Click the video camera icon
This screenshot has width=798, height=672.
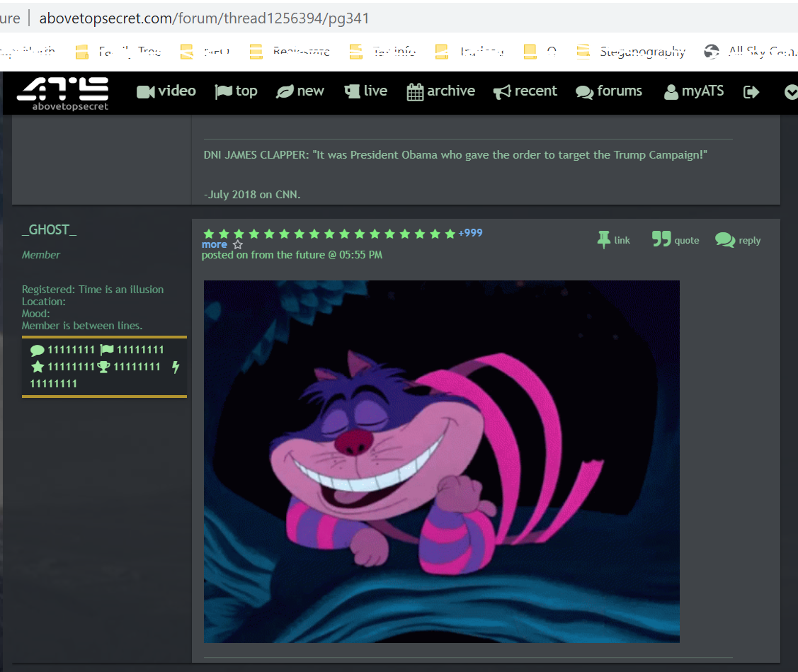tap(146, 92)
